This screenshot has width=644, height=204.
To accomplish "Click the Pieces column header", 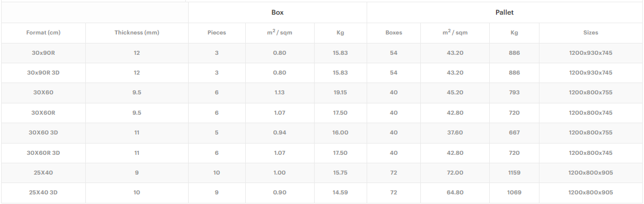I will (x=217, y=32).
